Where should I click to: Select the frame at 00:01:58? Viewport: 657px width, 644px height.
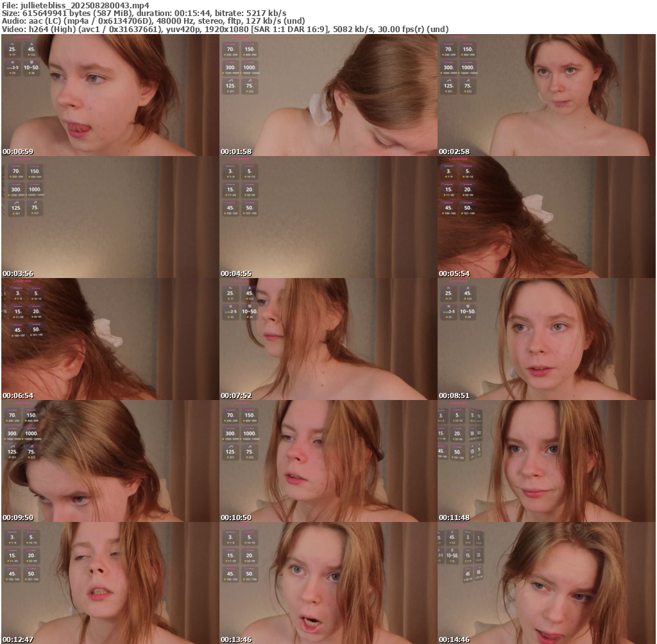tap(328, 95)
